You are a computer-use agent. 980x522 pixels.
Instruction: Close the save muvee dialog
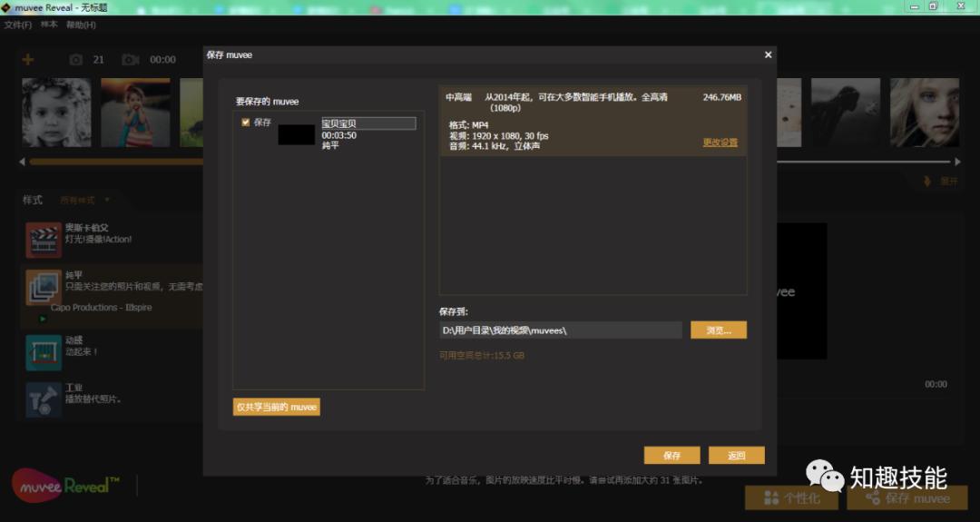(x=769, y=55)
